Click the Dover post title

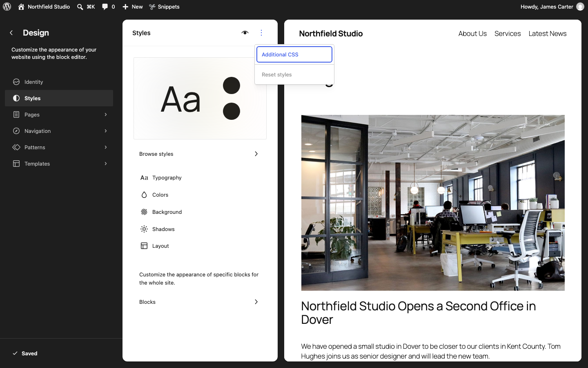pyautogui.click(x=419, y=313)
